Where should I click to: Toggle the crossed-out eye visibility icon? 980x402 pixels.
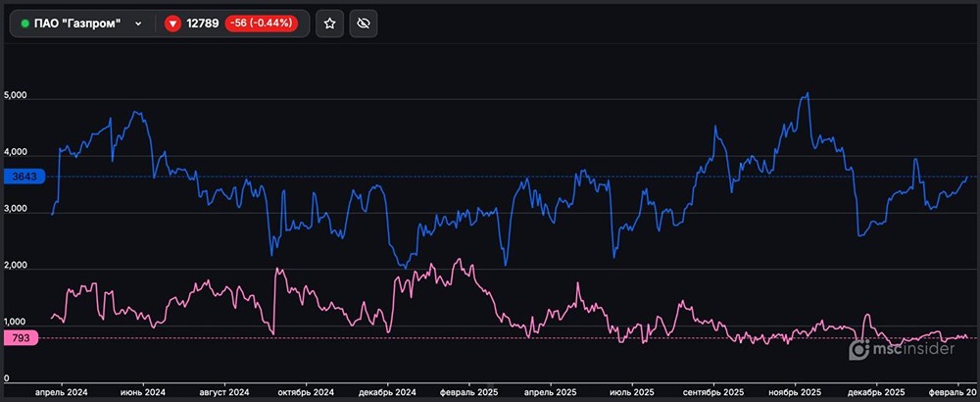(x=364, y=24)
